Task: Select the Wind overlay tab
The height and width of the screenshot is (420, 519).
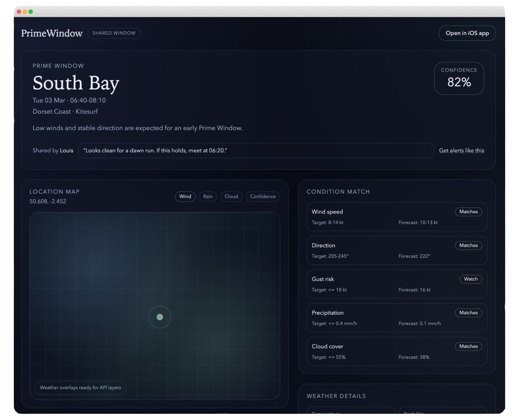Action: click(185, 196)
